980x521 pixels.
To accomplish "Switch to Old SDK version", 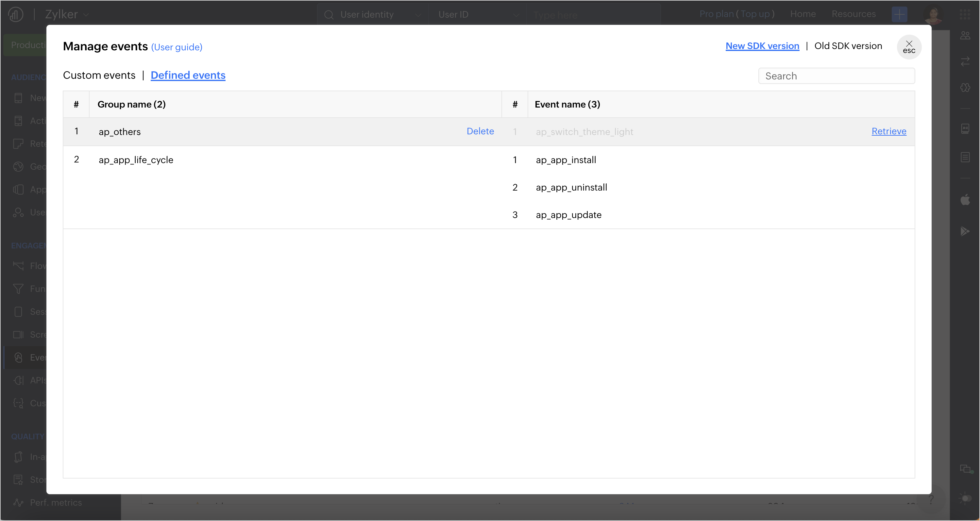I will 848,46.
